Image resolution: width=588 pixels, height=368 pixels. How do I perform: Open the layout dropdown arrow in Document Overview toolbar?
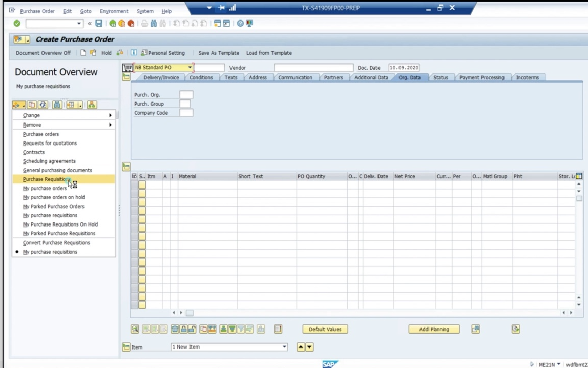[x=80, y=106]
